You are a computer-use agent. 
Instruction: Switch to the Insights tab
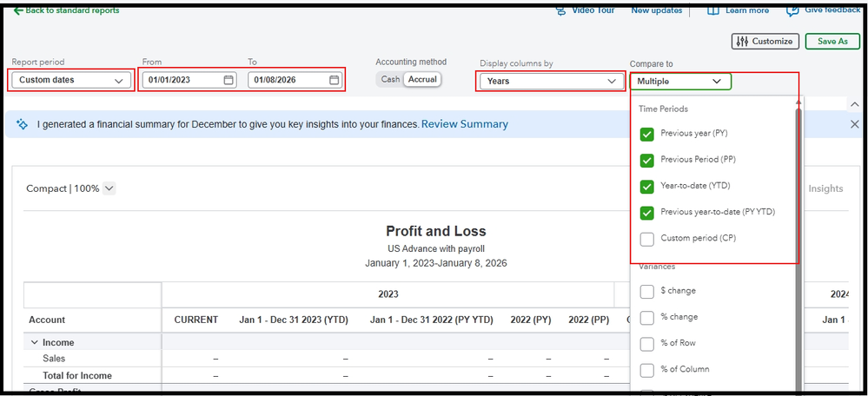(x=825, y=188)
